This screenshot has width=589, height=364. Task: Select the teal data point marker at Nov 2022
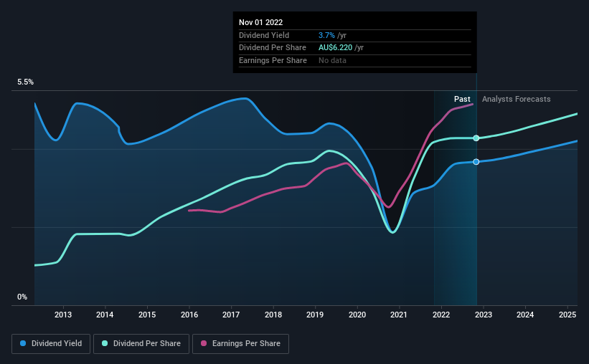click(476, 138)
